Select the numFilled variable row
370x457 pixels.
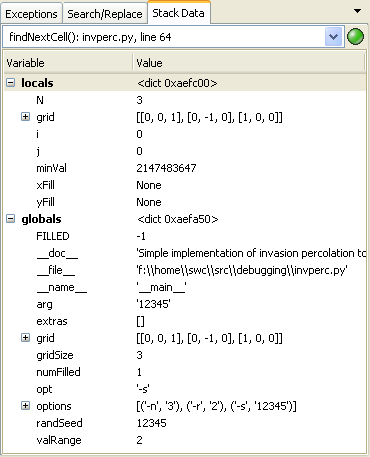(185, 372)
